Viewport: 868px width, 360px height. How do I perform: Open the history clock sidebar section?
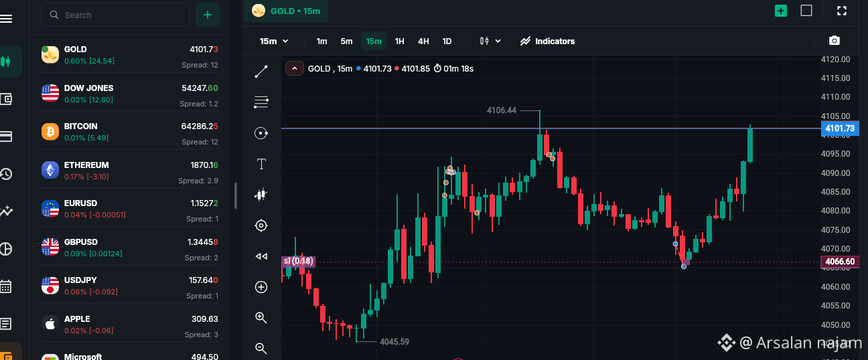pyautogui.click(x=6, y=174)
